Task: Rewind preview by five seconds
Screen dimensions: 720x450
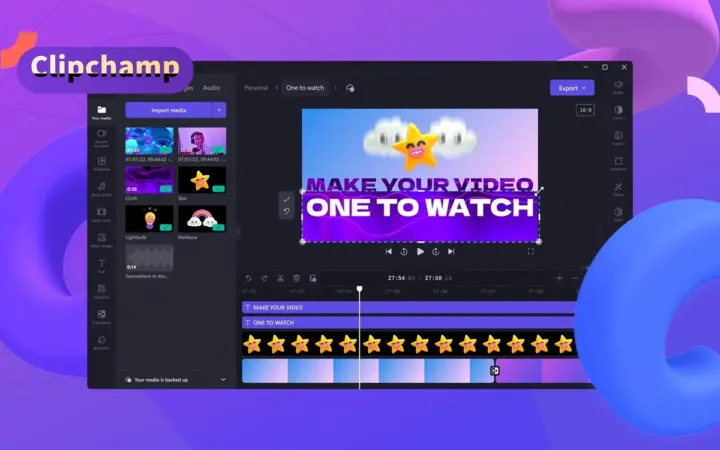Action: point(404,252)
